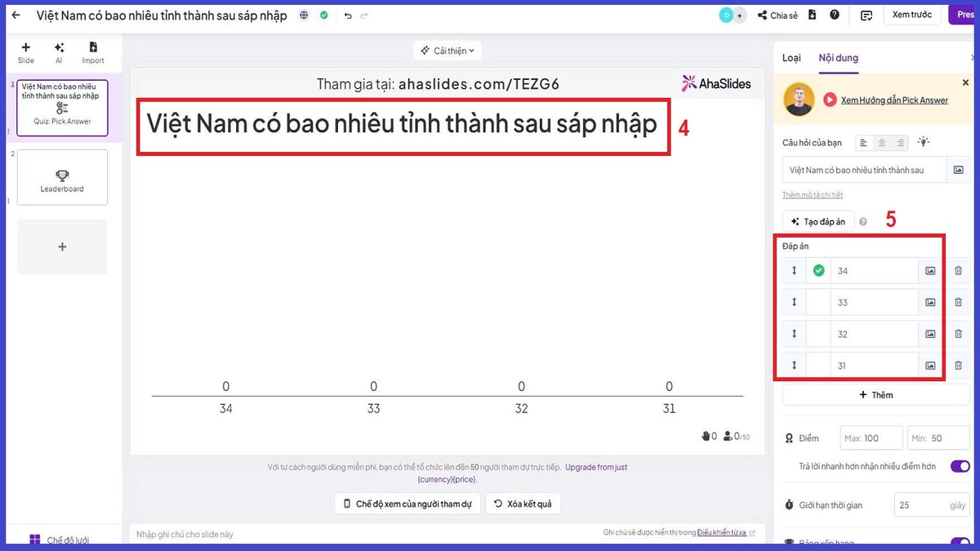Add an image to answer 33
Image resolution: width=980 pixels, height=551 pixels.
click(x=930, y=302)
